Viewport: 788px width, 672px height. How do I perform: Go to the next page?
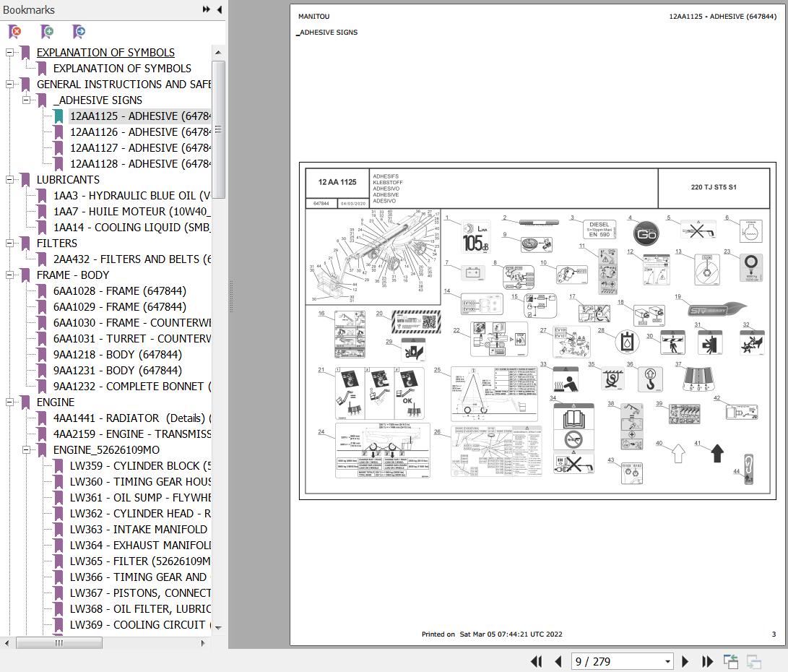point(685,661)
